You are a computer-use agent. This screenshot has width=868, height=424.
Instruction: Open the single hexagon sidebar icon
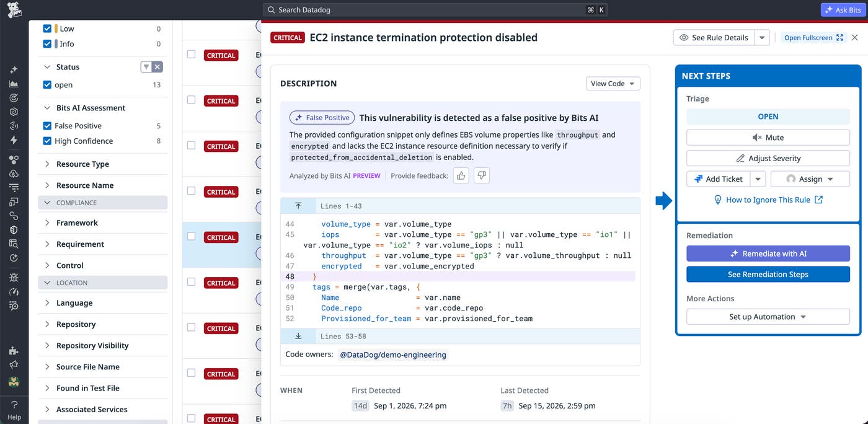14,112
